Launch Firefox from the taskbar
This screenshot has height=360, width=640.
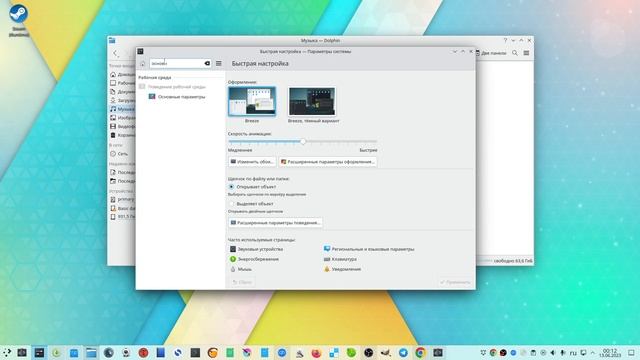[316, 353]
